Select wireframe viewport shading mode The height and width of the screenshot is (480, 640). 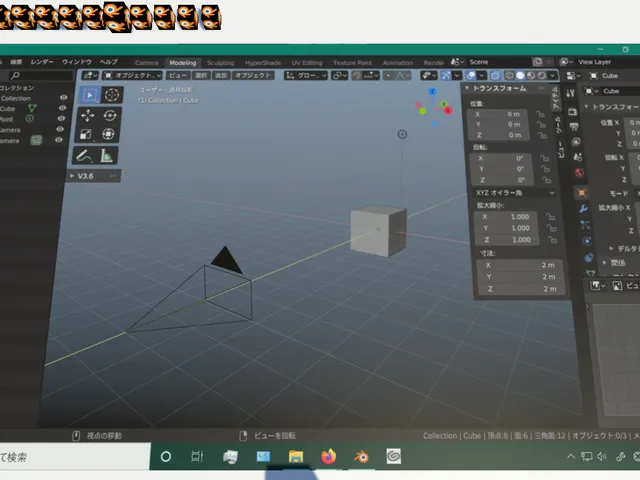[x=509, y=76]
